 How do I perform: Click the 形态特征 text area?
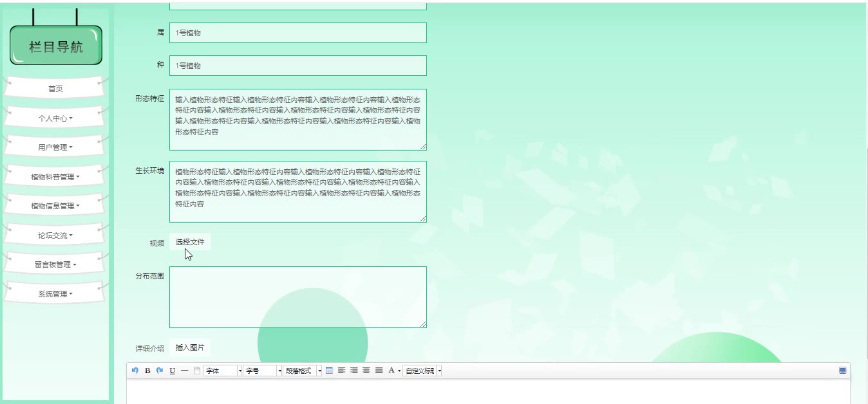[298, 120]
